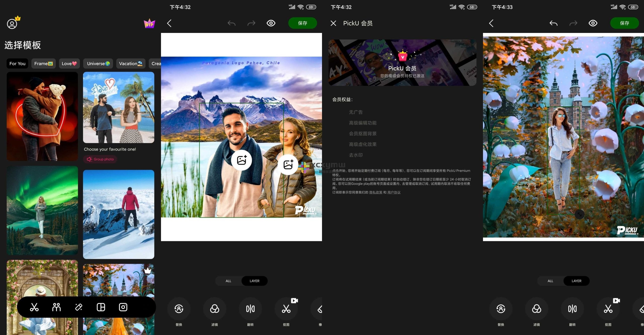Go back using the chevron in second editor
Image resolution: width=644 pixels, height=335 pixels.
click(x=169, y=23)
